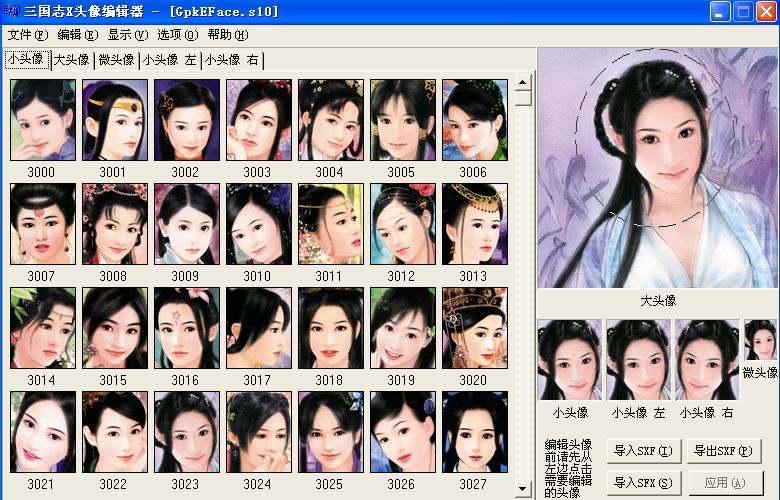
Task: Select portrait thumbnail 3007
Action: [x=43, y=224]
